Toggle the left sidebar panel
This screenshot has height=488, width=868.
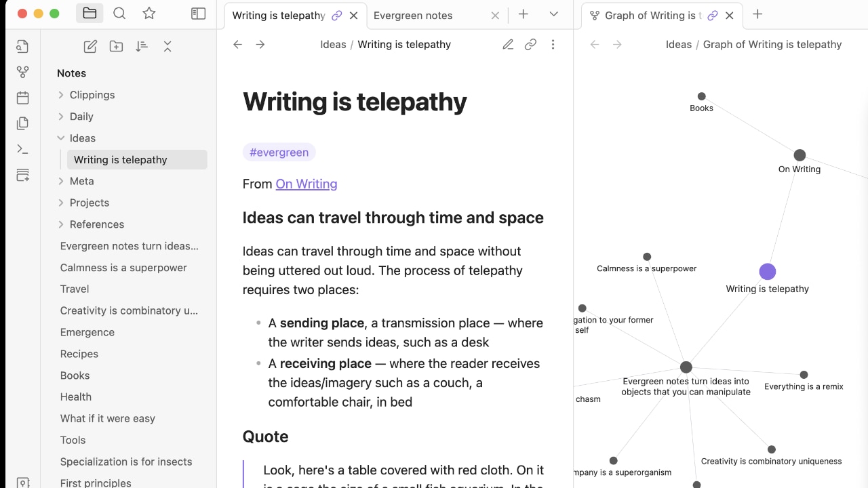pyautogui.click(x=198, y=14)
